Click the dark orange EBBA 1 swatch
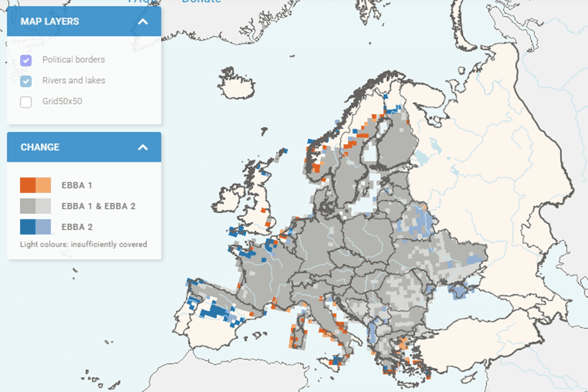Screen dimensions: 588x392 click(27, 185)
